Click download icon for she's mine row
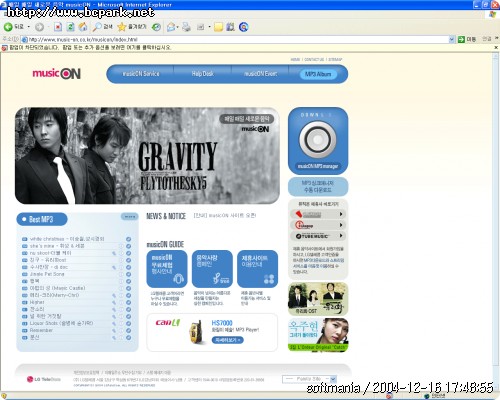The width and height of the screenshot is (500, 400). click(x=128, y=246)
